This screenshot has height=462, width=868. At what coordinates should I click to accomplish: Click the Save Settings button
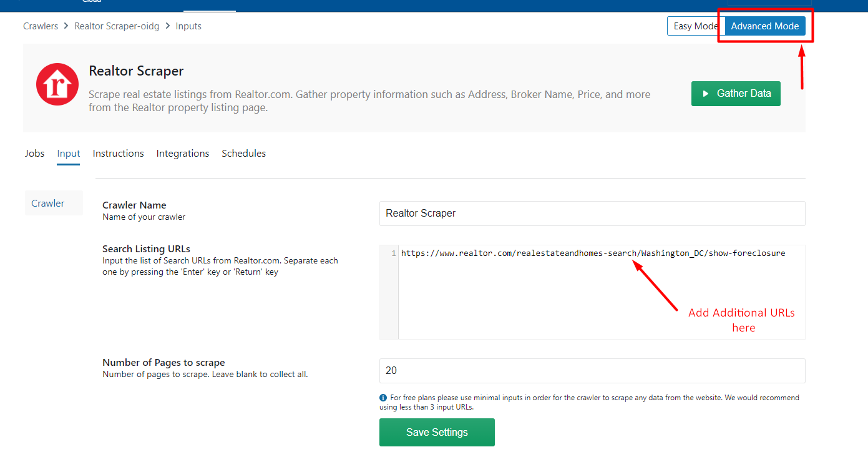[x=437, y=432]
